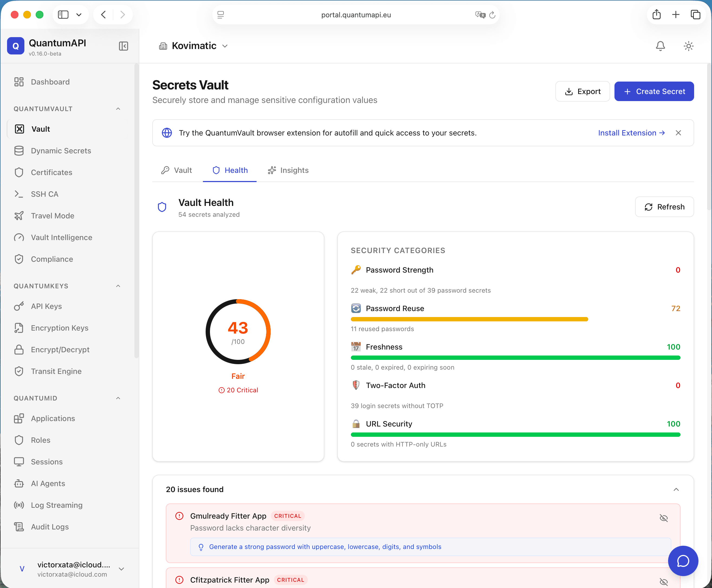
Task: Click the notification bell
Action: coord(660,46)
